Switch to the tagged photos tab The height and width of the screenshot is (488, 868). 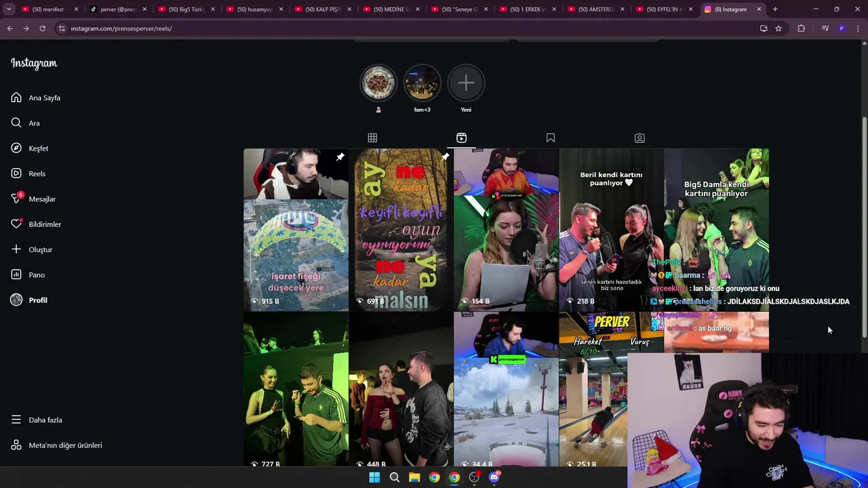click(x=639, y=138)
